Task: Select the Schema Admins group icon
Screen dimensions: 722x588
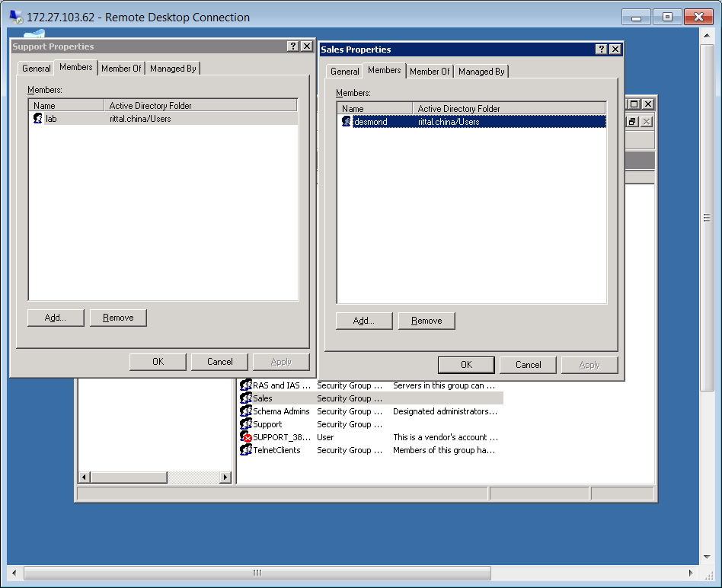Action: (245, 411)
